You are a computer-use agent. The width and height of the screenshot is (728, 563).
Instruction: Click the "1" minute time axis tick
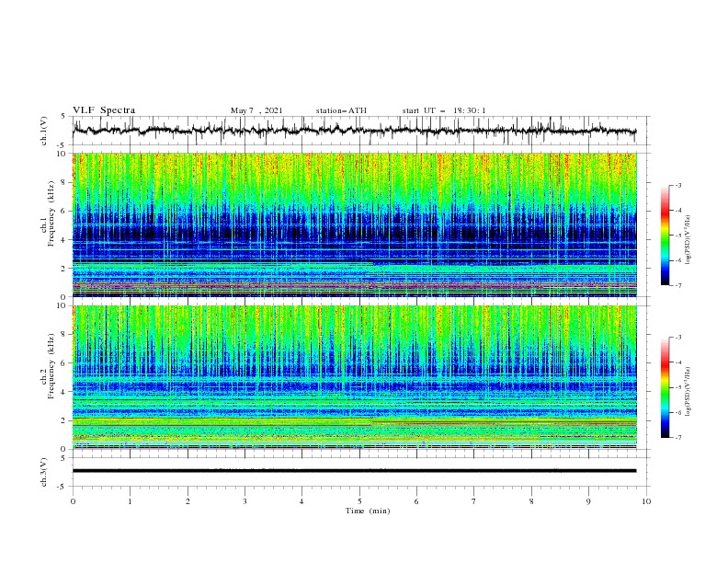tap(130, 501)
